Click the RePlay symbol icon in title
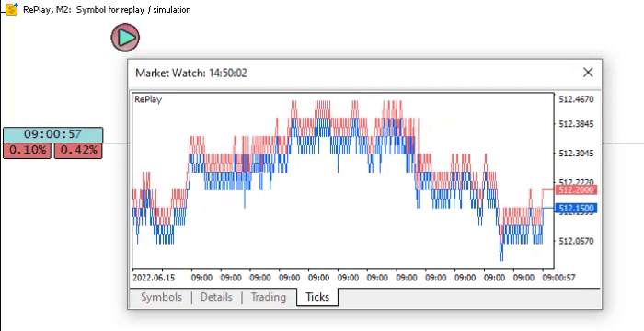 (x=12, y=8)
